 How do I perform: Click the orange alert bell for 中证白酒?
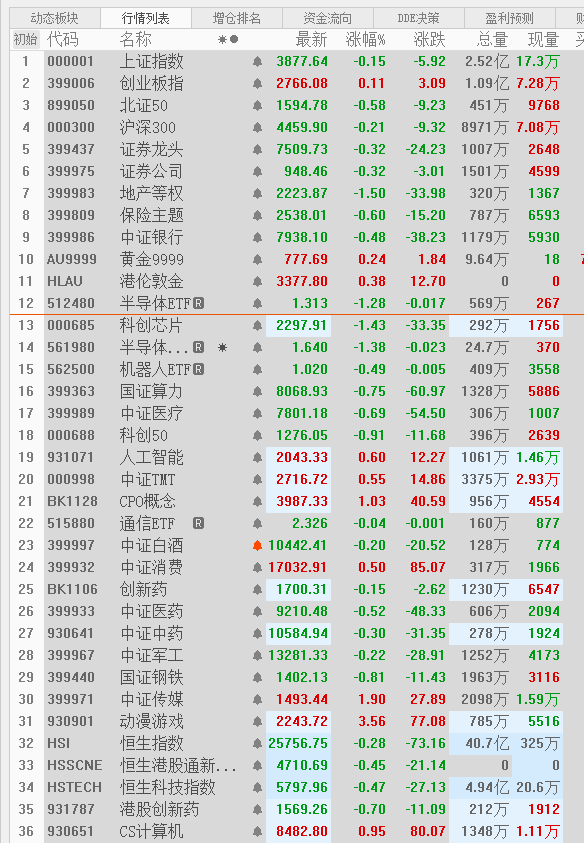(257, 545)
